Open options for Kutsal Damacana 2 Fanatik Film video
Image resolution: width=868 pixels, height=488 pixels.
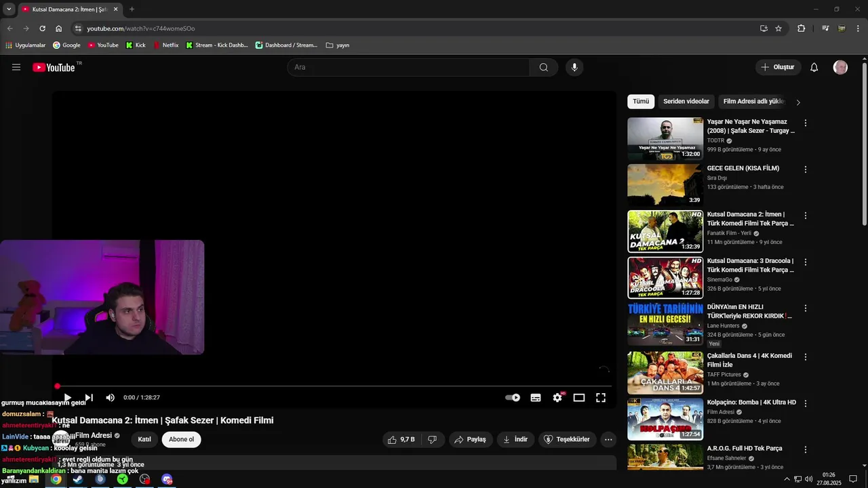[806, 216]
